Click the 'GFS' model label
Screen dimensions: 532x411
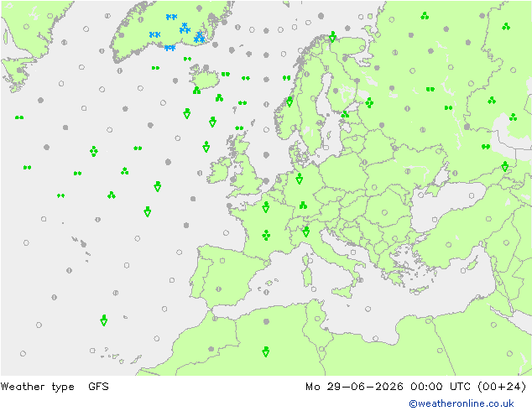tap(98, 386)
